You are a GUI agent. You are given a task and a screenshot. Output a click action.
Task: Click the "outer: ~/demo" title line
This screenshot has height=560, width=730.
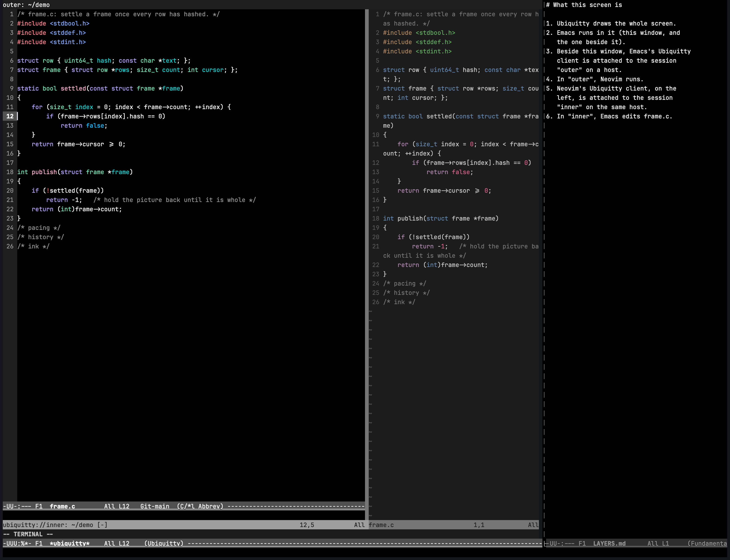pos(26,5)
